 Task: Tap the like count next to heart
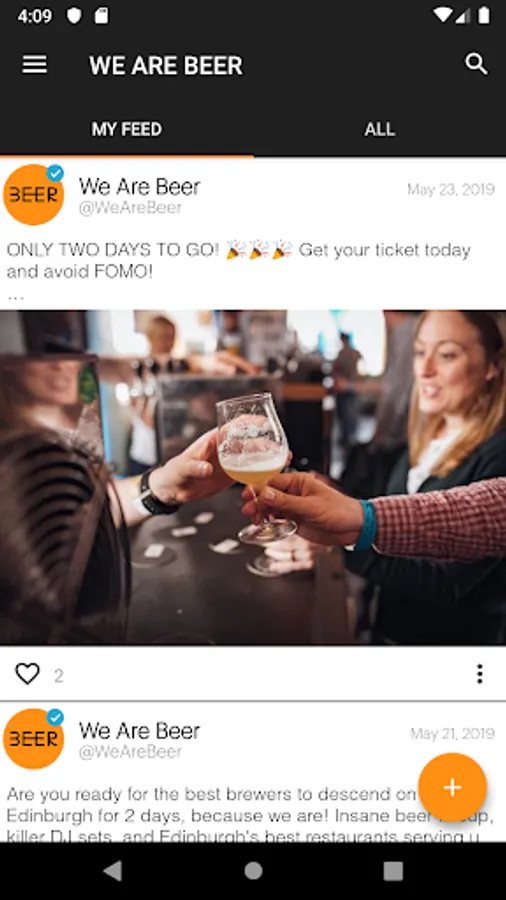[59, 676]
